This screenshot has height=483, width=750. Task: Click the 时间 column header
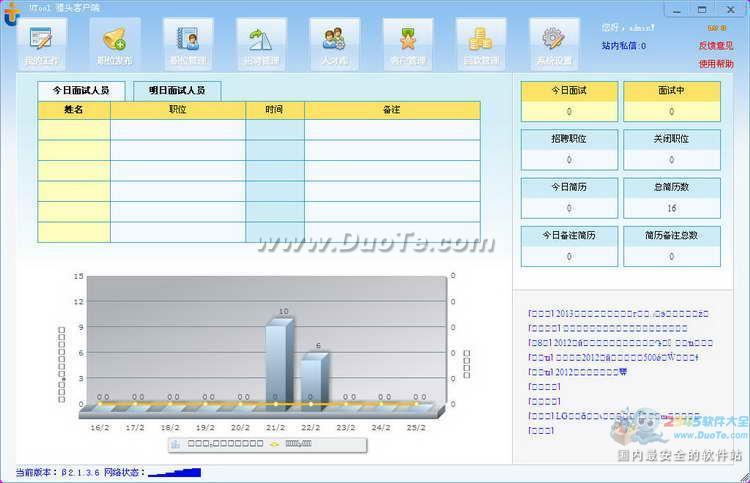point(275,110)
